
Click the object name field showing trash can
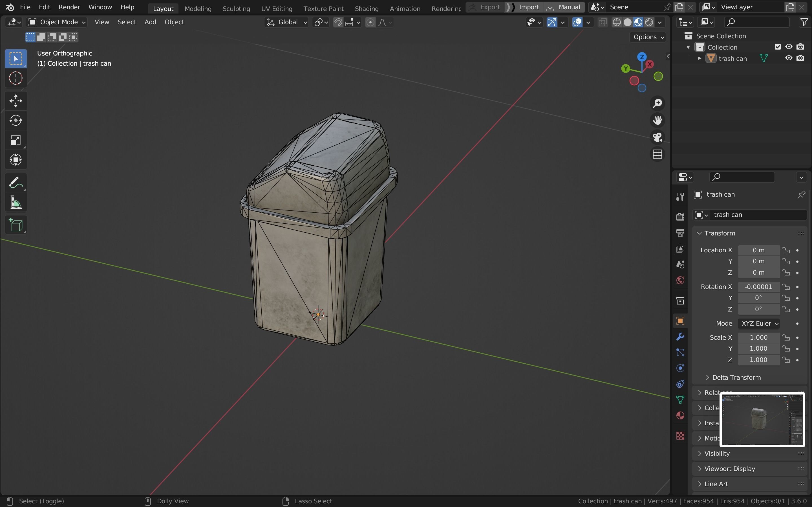[758, 215]
